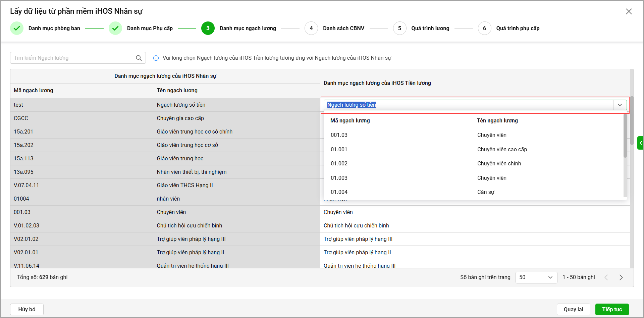
Task: Click the dropdown's Mã ngạch lương header
Action: click(350, 121)
